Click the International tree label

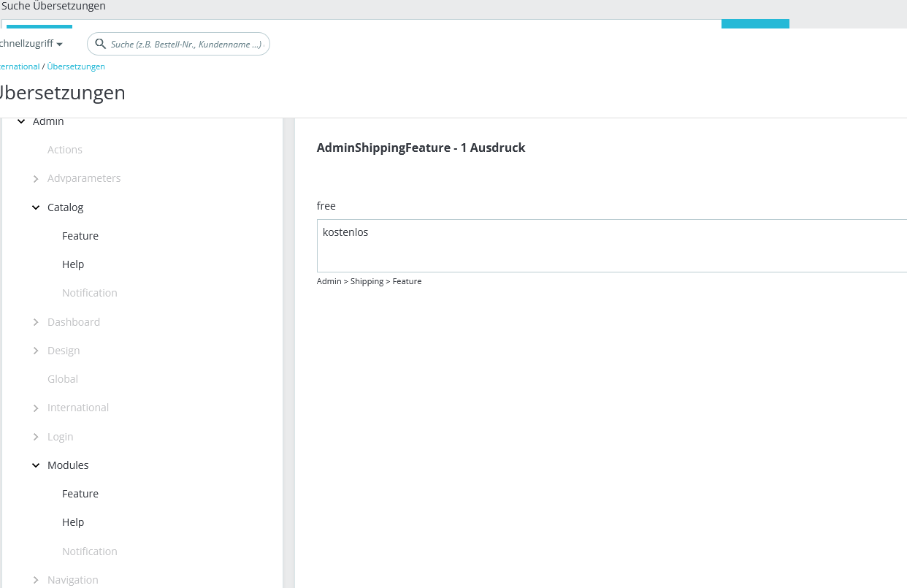click(x=78, y=408)
